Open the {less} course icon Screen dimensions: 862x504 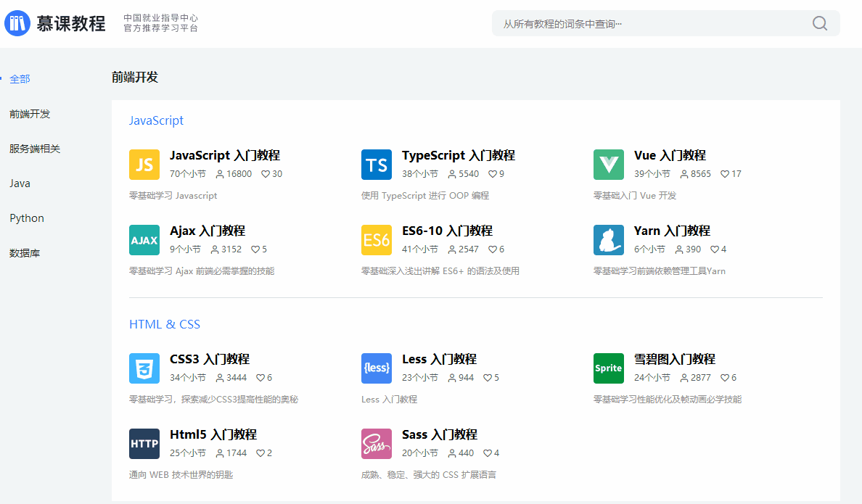377,368
